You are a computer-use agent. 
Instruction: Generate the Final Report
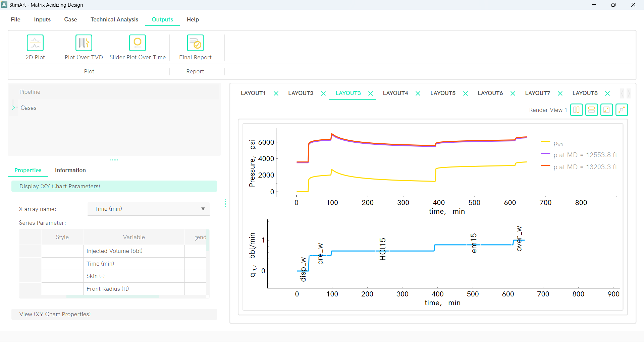coord(195,43)
